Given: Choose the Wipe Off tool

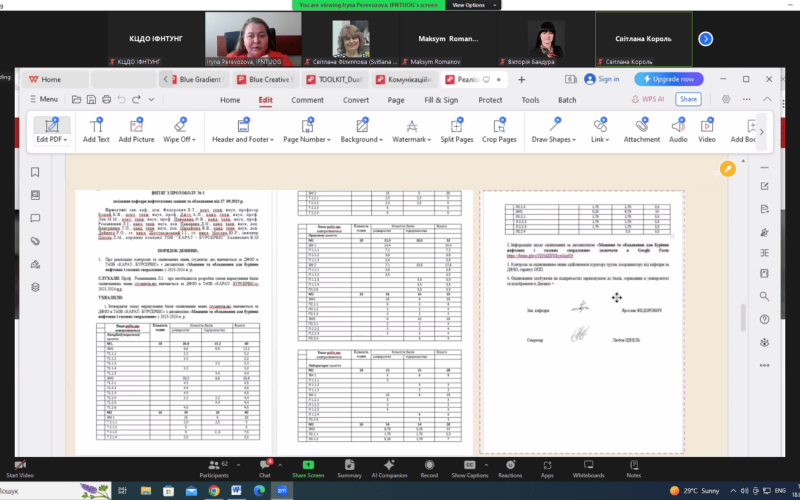Looking at the screenshot, I should pos(179,131).
